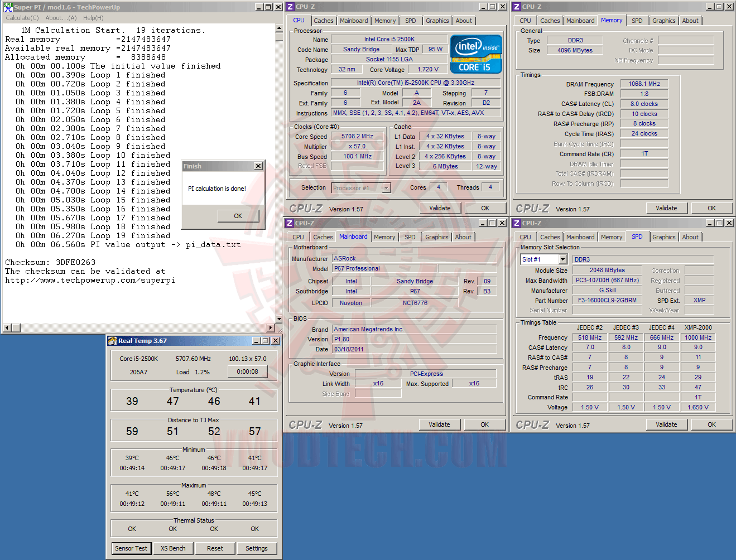Click the Real Temp Load value '1.2%'
This screenshot has height=560, width=736.
click(x=201, y=372)
